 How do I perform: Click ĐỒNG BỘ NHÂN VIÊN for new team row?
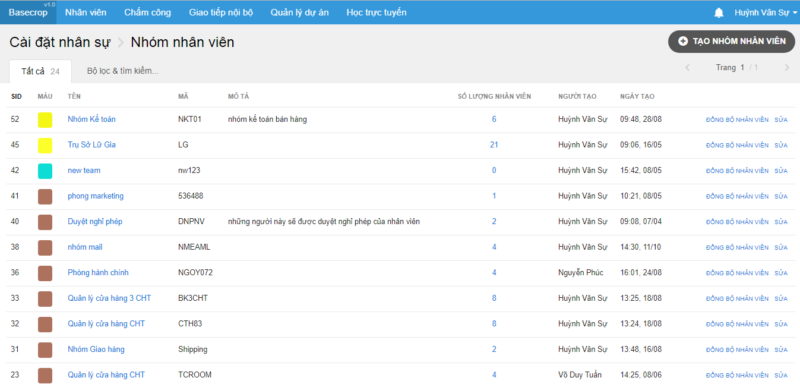[737, 171]
